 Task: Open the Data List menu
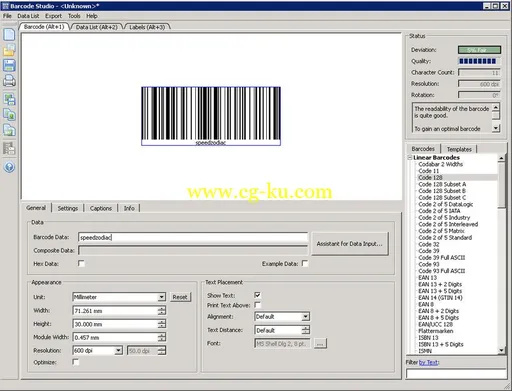tap(28, 16)
